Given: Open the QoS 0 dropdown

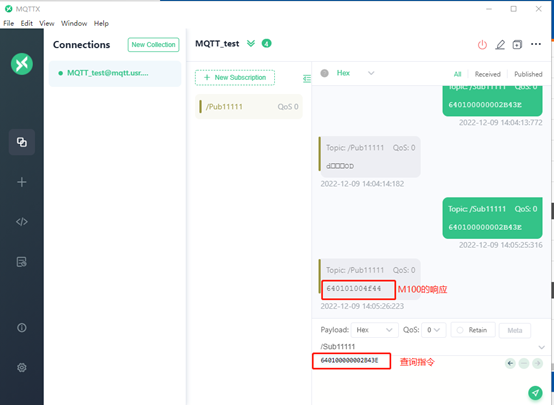Looking at the screenshot, I should (x=433, y=330).
